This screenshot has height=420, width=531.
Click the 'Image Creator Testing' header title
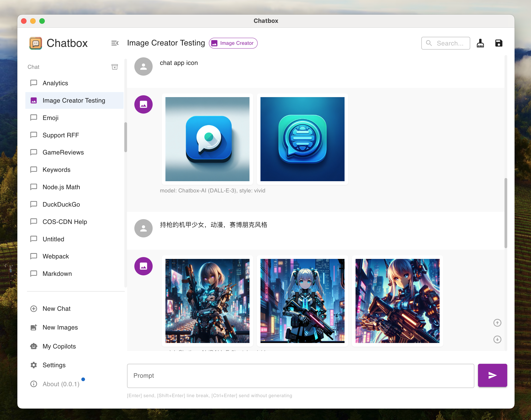coord(166,43)
